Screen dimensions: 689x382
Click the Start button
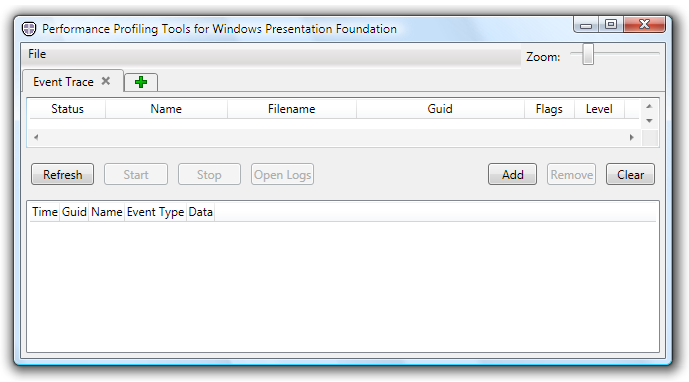coord(136,175)
